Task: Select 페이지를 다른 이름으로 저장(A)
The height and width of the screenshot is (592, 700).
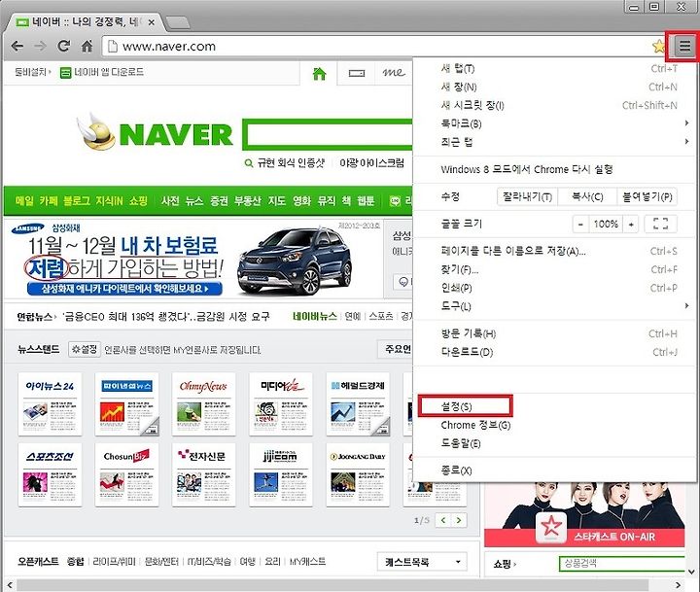Action: tap(553, 252)
